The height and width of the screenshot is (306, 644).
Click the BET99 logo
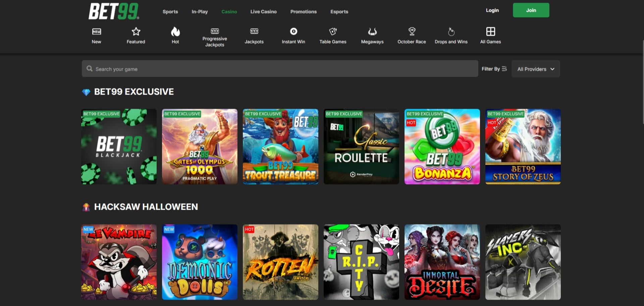click(x=114, y=11)
